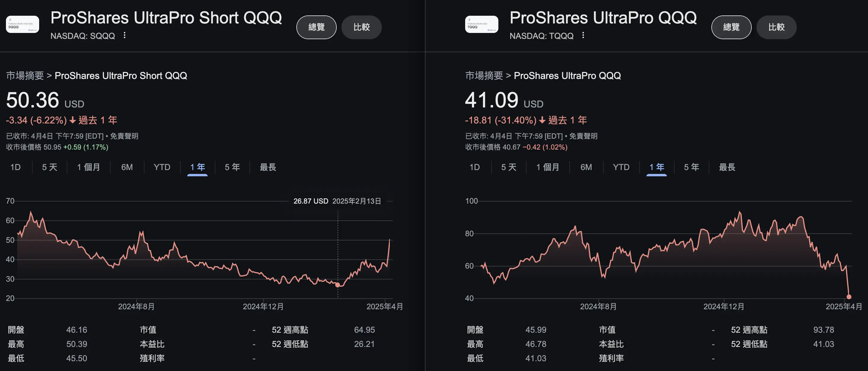The image size is (868, 371).
Task: Click the 2024年12月 axis label on TQQQ chart
Action: [724, 307]
